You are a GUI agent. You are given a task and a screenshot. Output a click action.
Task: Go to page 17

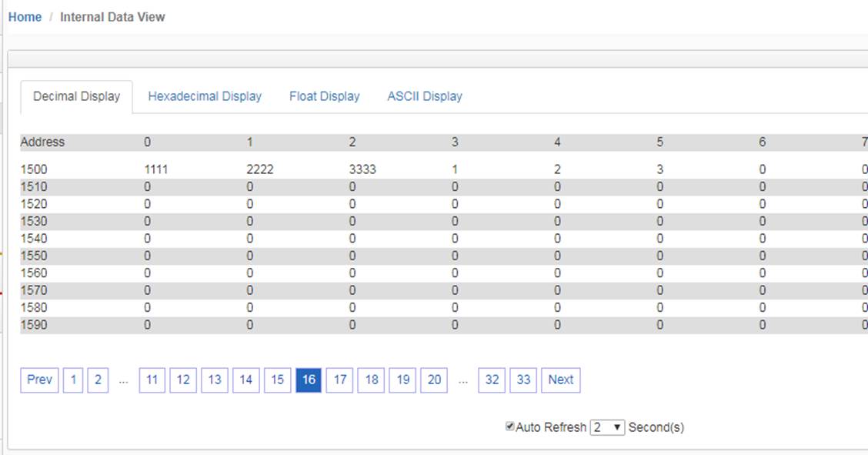point(340,380)
